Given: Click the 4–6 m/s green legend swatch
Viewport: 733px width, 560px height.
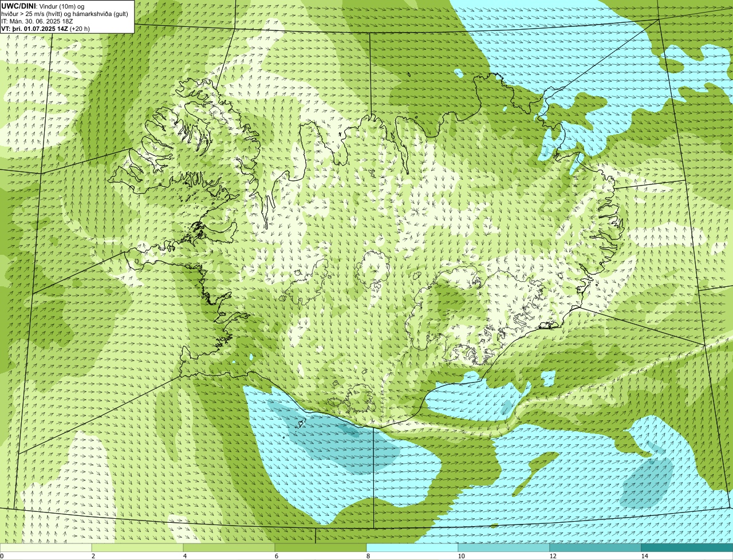Looking at the screenshot, I should point(229,547).
